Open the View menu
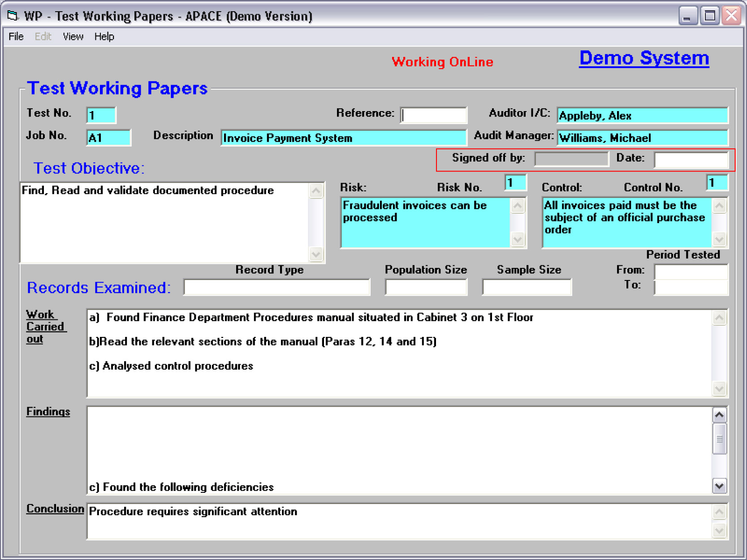 click(73, 37)
